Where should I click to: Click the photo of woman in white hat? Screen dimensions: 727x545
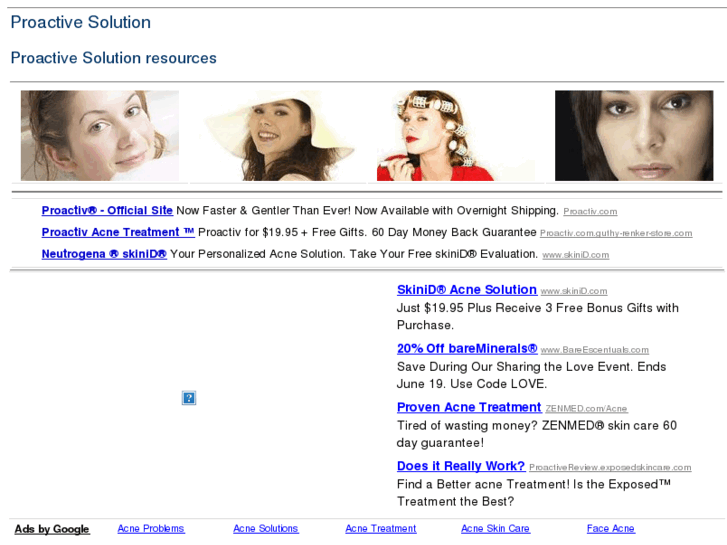(x=278, y=135)
